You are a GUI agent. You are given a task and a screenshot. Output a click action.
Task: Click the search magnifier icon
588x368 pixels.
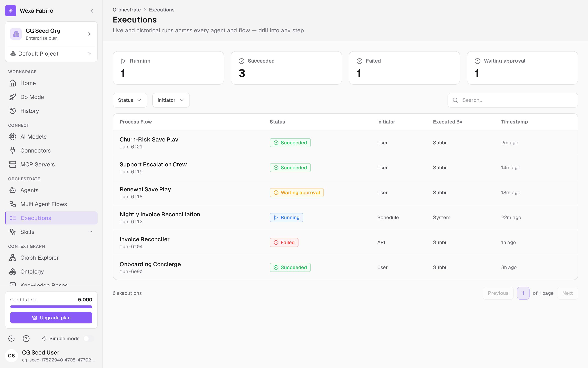tap(455, 100)
